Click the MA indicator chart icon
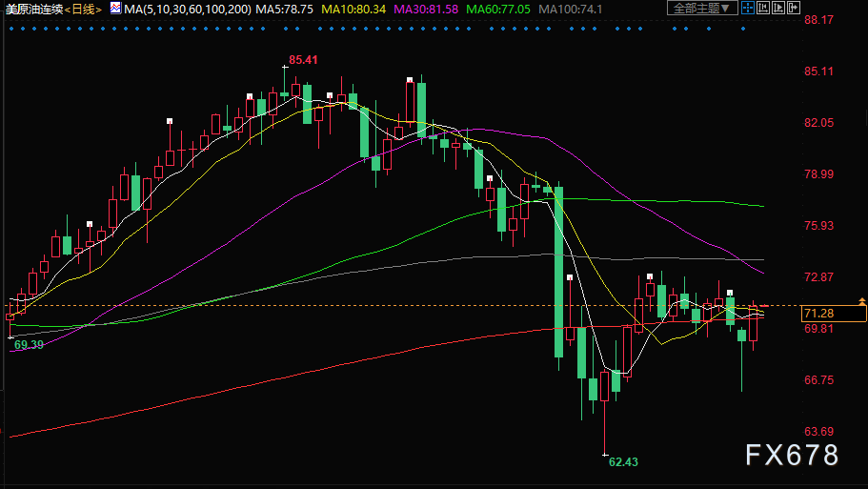The image size is (868, 489). coord(115,9)
